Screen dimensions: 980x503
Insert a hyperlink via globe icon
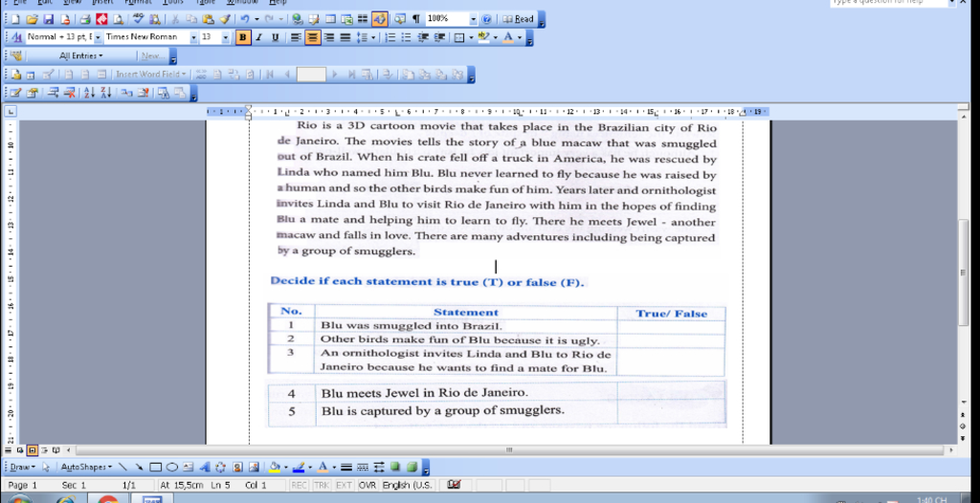(297, 19)
